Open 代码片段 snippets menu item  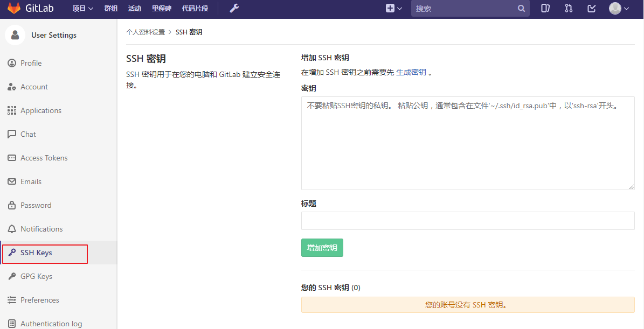pyautogui.click(x=195, y=9)
